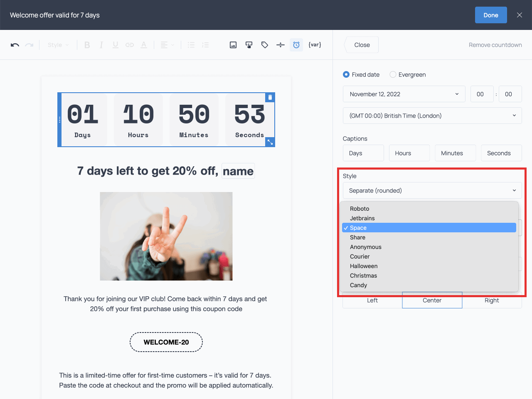
Task: Open the text color tool
Action: [x=144, y=45]
